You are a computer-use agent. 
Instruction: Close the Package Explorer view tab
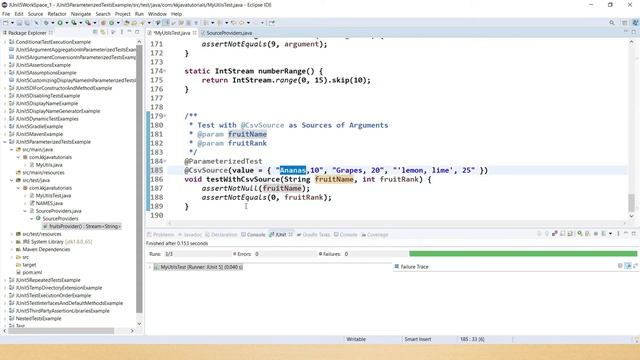pyautogui.click(x=51, y=32)
